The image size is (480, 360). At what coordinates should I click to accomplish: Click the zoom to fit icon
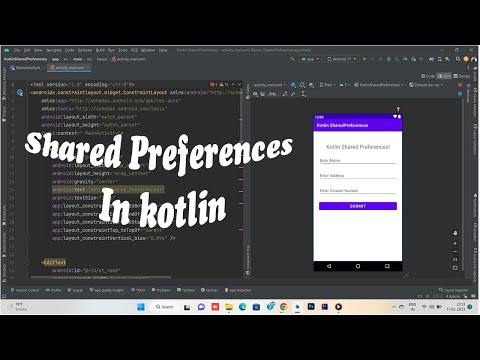pyautogui.click(x=455, y=268)
